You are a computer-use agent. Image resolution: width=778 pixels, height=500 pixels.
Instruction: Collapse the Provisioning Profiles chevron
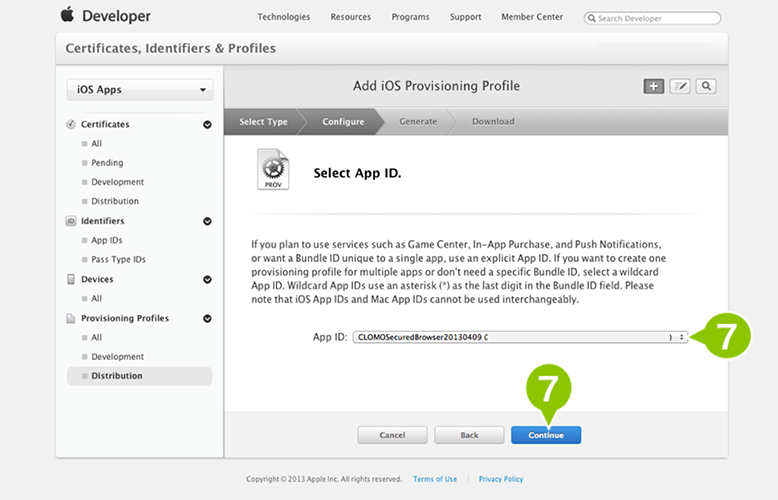207,318
